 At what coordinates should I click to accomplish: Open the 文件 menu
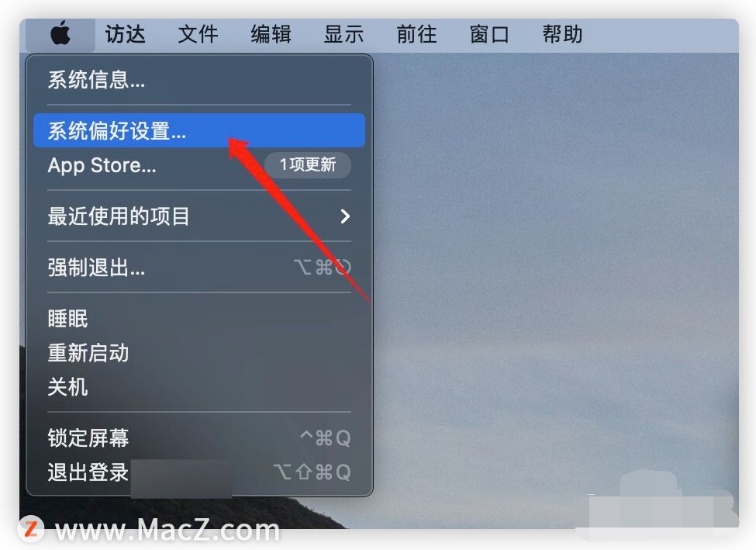(x=198, y=35)
